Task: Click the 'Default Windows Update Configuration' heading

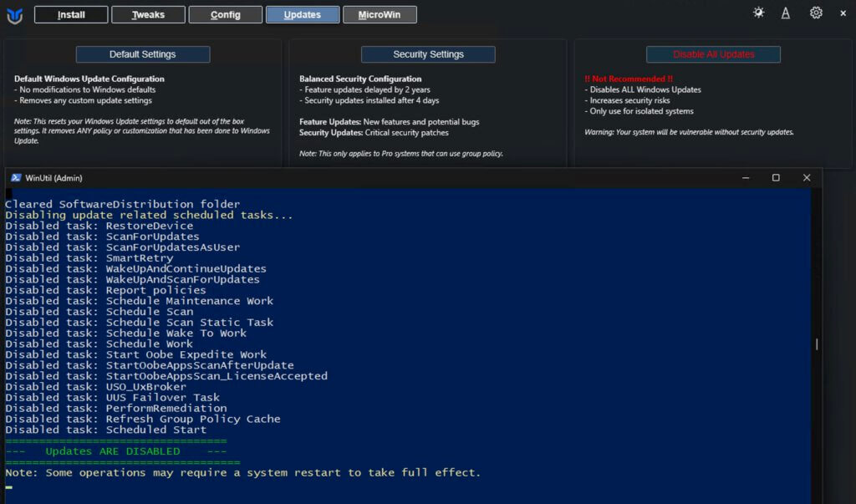Action: pos(89,79)
